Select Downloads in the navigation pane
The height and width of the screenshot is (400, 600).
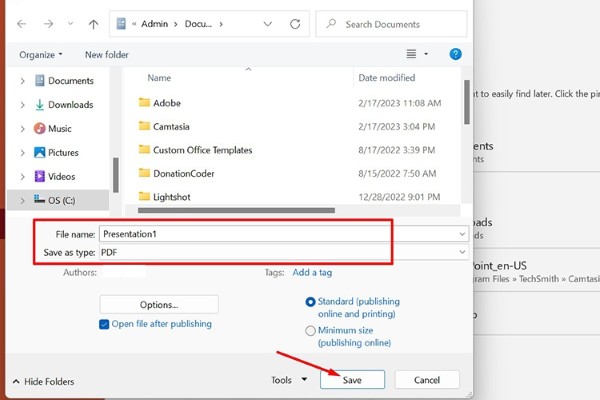point(70,105)
